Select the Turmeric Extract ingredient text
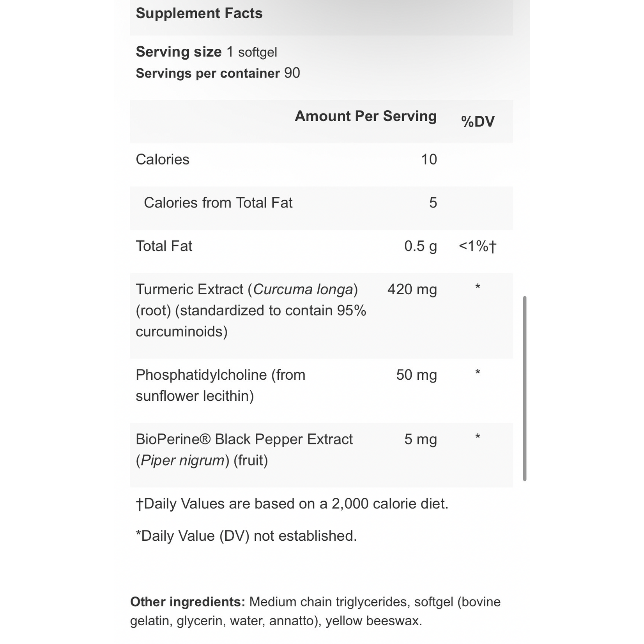 click(x=251, y=311)
